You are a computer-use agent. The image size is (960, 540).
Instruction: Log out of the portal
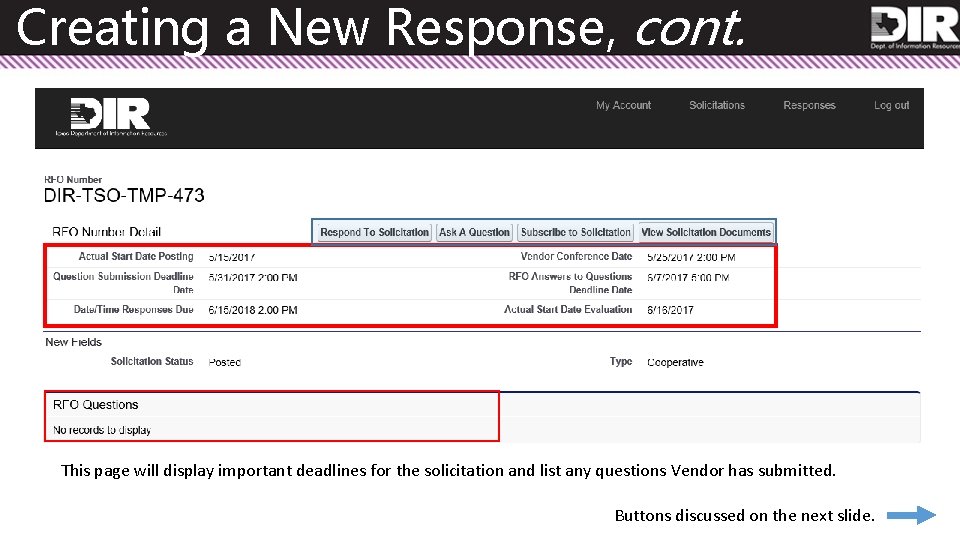pyautogui.click(x=891, y=105)
